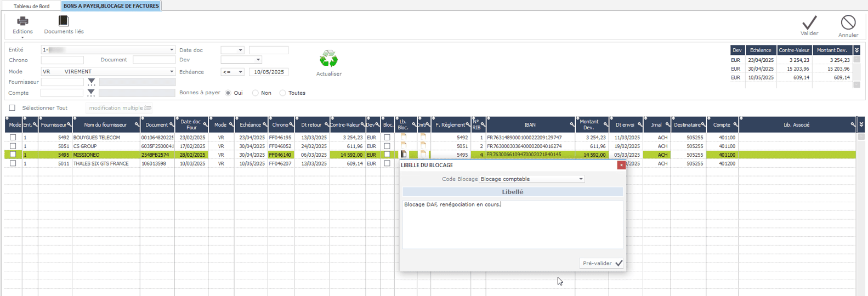Click the Fournisseur filter funnel icon
The height and width of the screenshot is (296, 868).
coord(92,82)
